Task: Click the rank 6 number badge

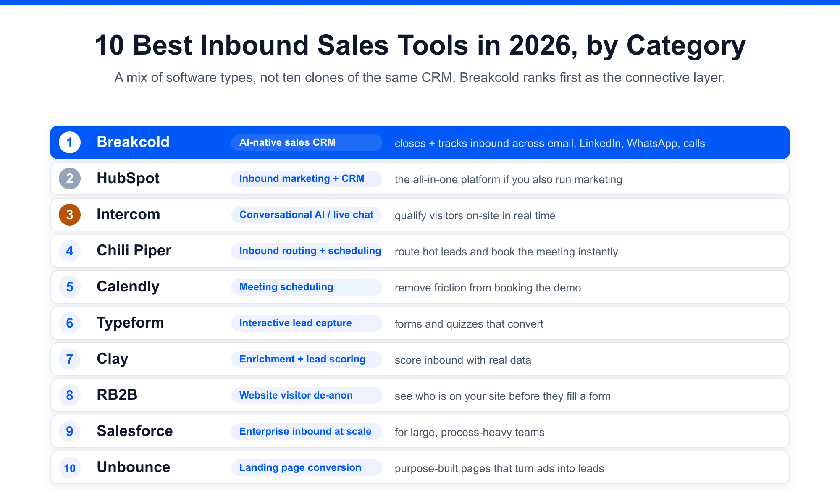Action: 70,323
